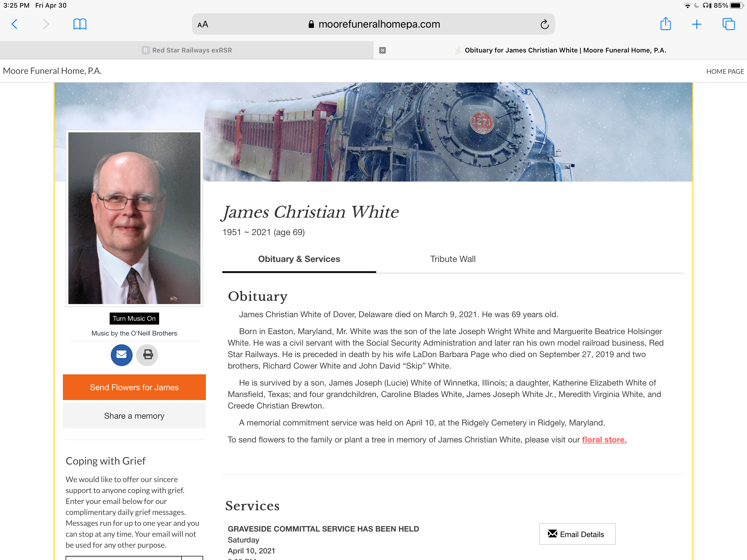This screenshot has width=747, height=560.
Task: Click Send Flowers for James button
Action: tap(134, 387)
